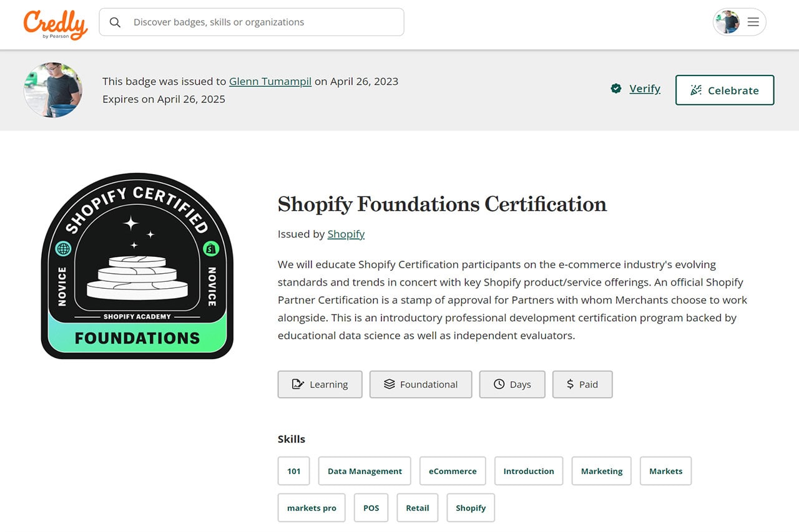Viewport: 799px width, 532px height.
Task: Follow the Glenn Tumampil name link
Action: [270, 81]
